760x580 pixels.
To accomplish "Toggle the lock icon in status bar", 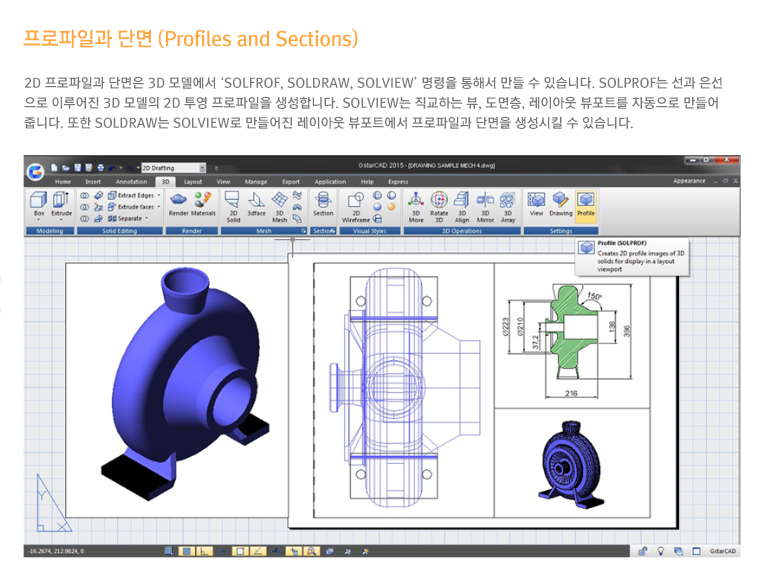I will tap(641, 551).
